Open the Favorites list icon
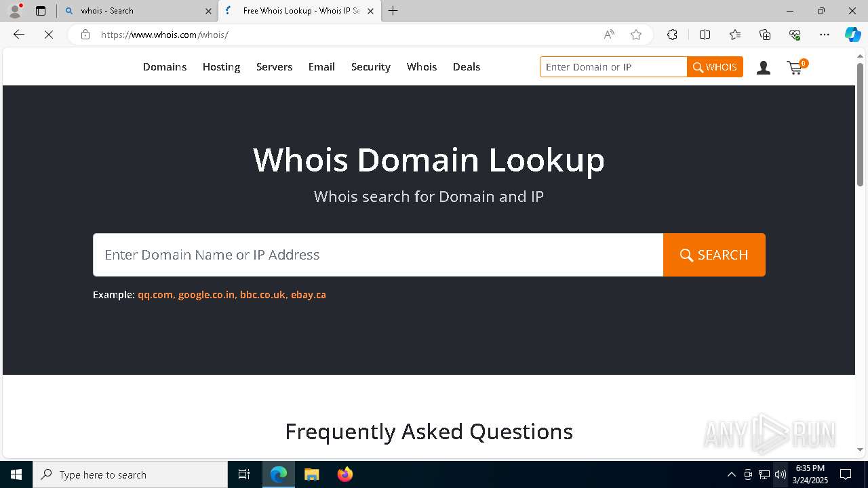868x488 pixels. coord(735,35)
